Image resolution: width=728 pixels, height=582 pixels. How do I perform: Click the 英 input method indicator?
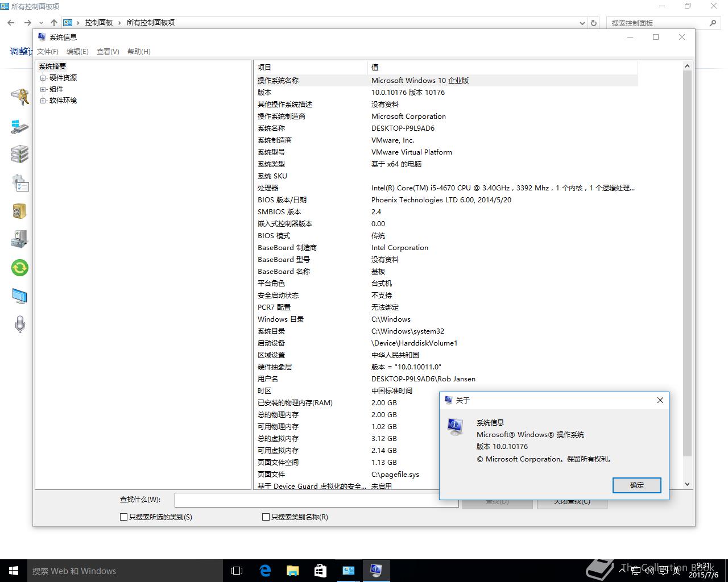pyautogui.click(x=676, y=571)
